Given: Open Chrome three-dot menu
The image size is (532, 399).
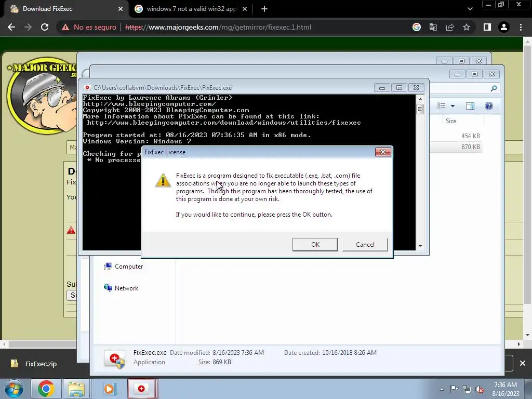Looking at the screenshot, I should click(x=521, y=27).
